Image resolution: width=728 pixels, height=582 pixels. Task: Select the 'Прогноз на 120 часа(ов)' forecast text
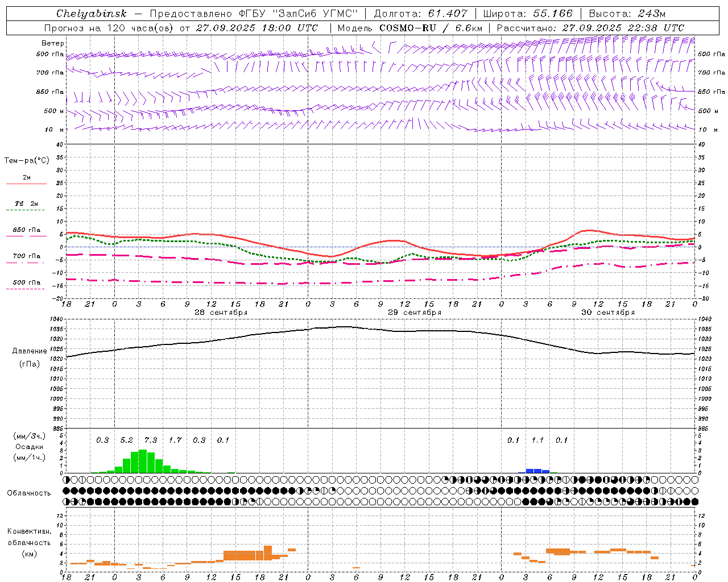[x=110, y=28]
